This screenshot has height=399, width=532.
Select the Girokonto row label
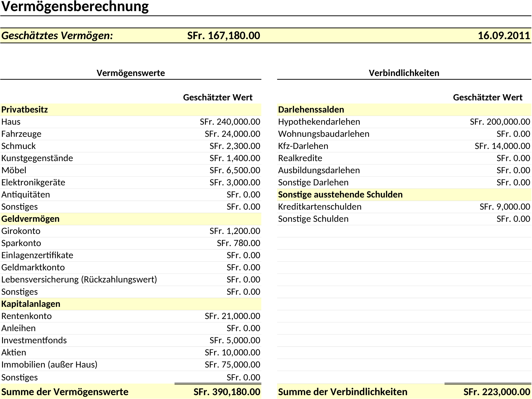[x=21, y=231]
